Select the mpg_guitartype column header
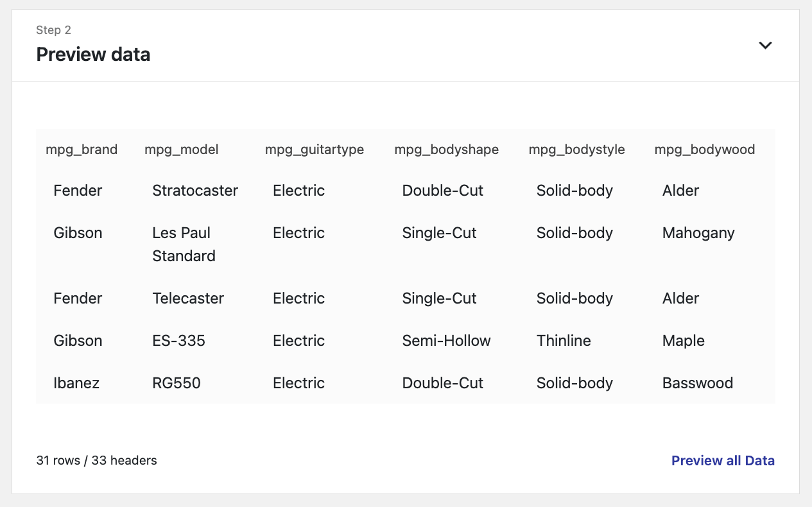Screen dimensions: 812x507 (315, 150)
